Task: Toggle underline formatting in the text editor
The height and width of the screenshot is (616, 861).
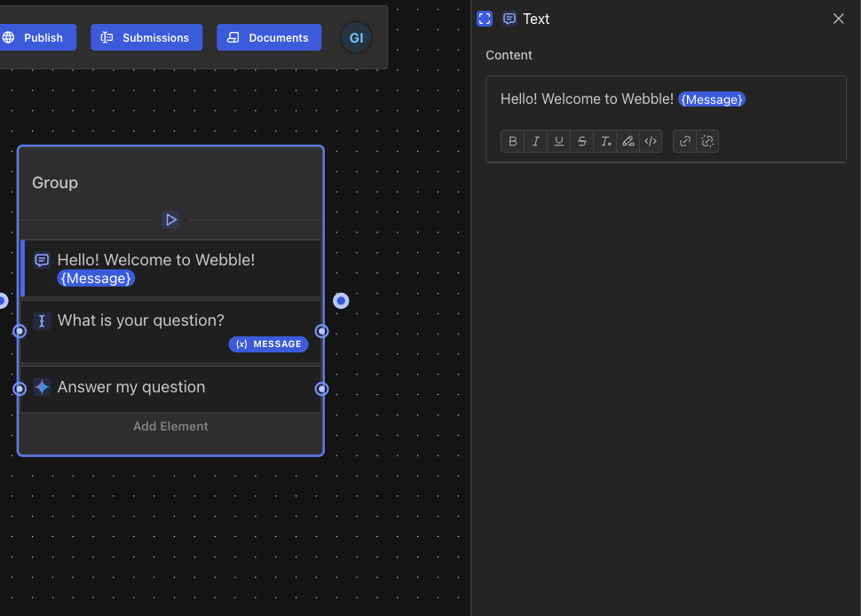Action: coord(559,141)
